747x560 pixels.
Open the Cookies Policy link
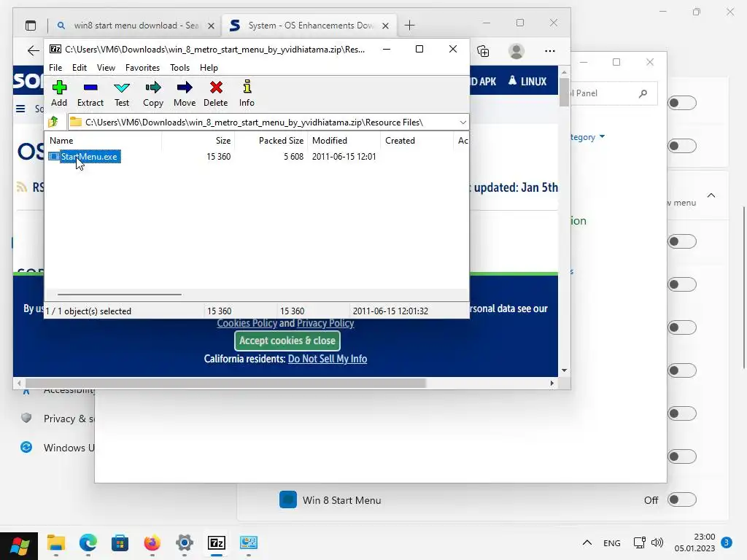click(247, 323)
